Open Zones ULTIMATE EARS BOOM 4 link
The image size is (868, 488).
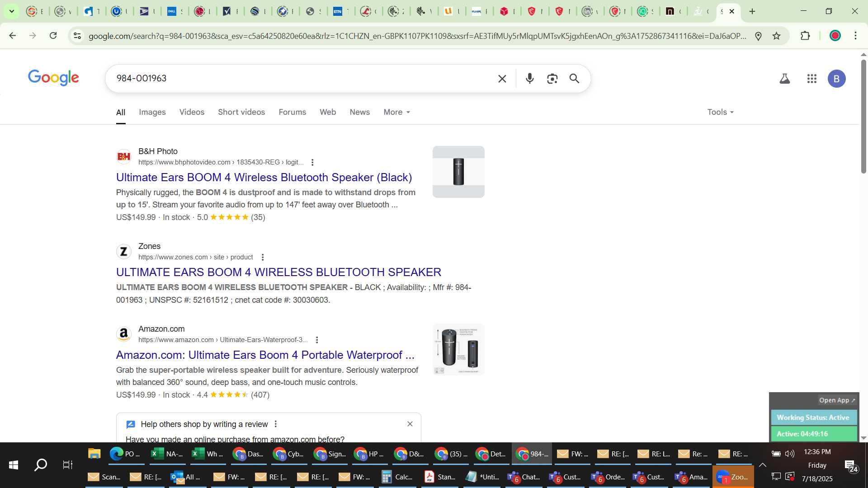coord(278,272)
